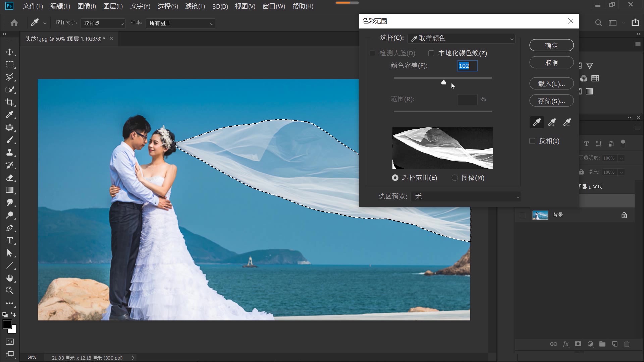Image resolution: width=644 pixels, height=362 pixels.
Task: Select the Move tool
Action: (10, 52)
